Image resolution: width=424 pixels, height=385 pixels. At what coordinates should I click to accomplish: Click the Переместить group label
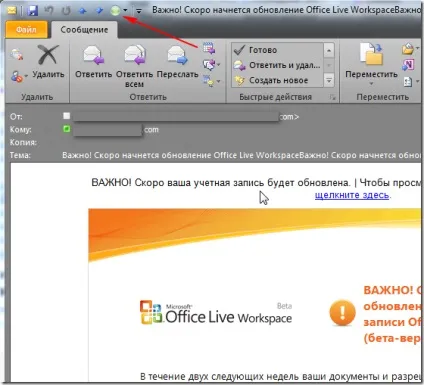pos(382,97)
